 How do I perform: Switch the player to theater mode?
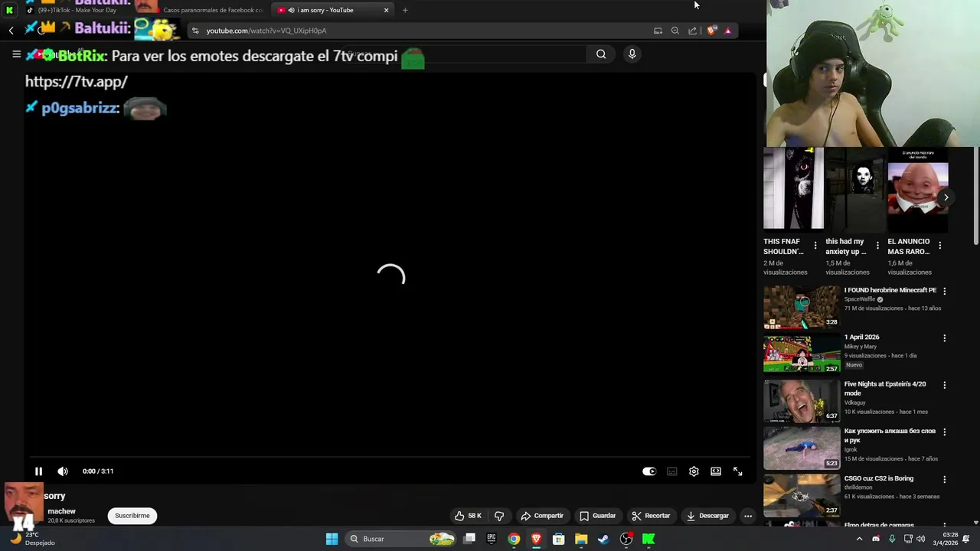tap(716, 471)
